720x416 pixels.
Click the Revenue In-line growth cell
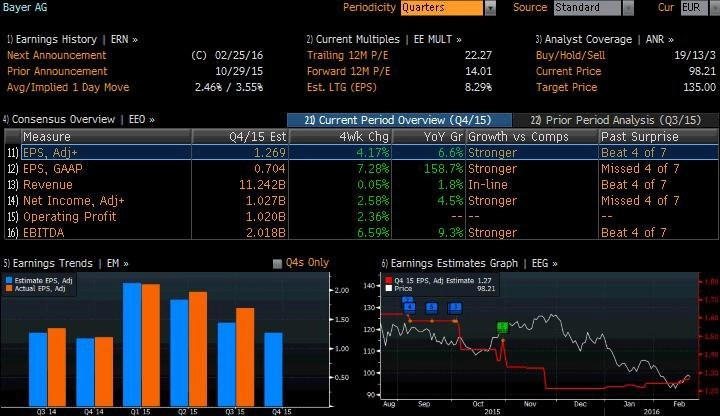(x=488, y=185)
